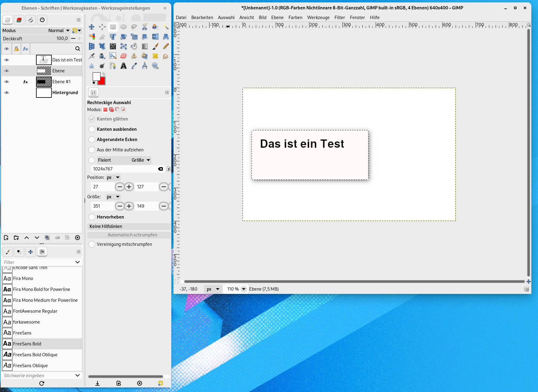Open the Filter menu in menu bar
Viewport: 538px width, 392px height.
click(340, 18)
